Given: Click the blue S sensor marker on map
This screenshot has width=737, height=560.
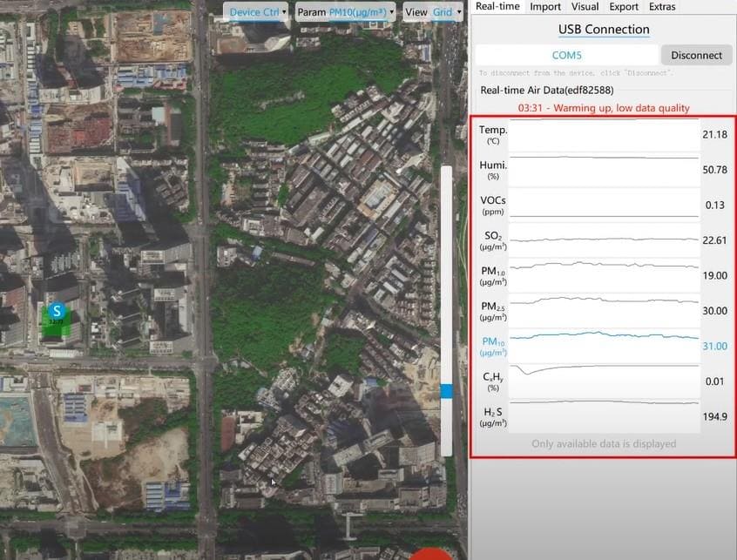Looking at the screenshot, I should coord(57,311).
